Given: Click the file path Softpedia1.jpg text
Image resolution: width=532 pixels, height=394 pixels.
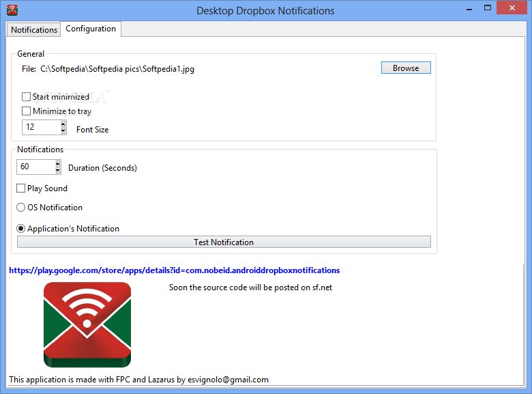Looking at the screenshot, I should click(x=117, y=69).
